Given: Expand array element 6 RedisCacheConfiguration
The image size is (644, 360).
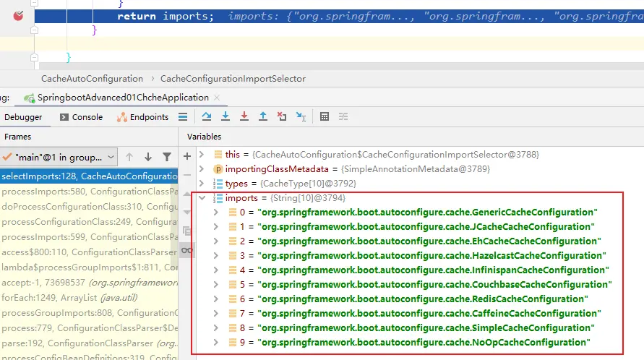Looking at the screenshot, I should pos(216,299).
